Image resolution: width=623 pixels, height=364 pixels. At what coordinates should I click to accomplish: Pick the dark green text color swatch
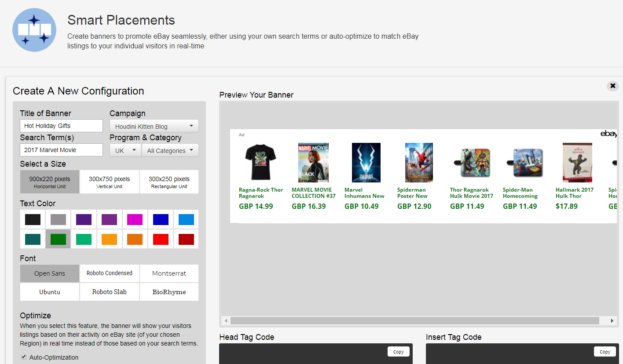coord(58,239)
